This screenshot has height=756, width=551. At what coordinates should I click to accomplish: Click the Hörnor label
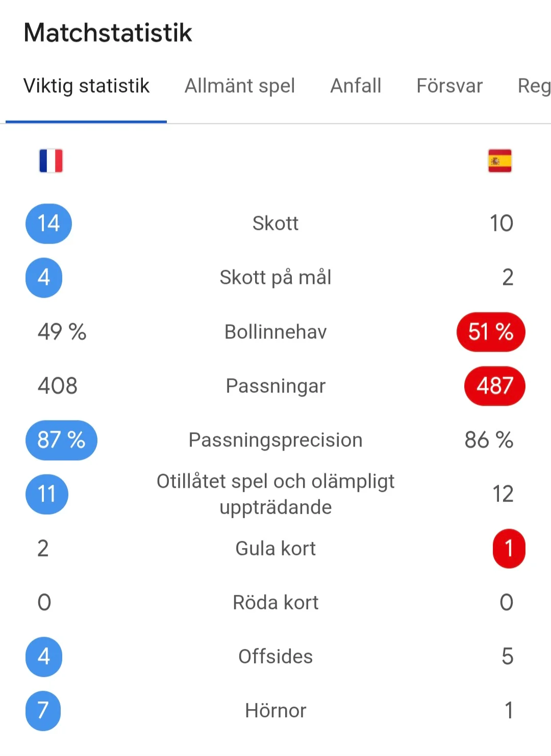click(x=275, y=711)
